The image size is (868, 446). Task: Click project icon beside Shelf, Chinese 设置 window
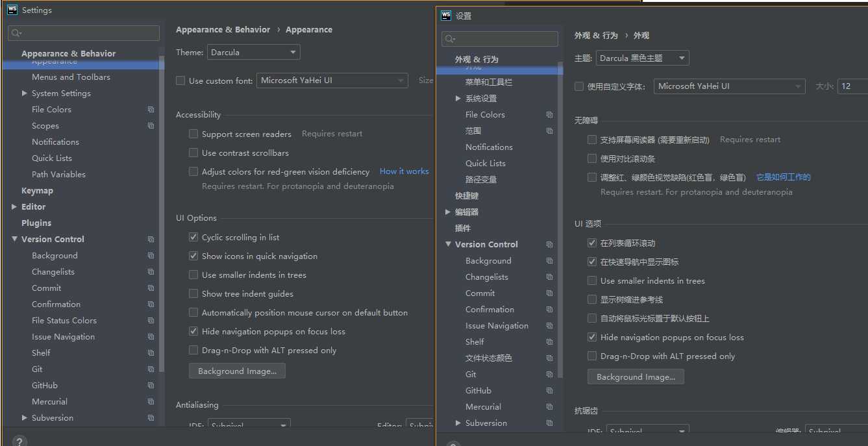[549, 342]
